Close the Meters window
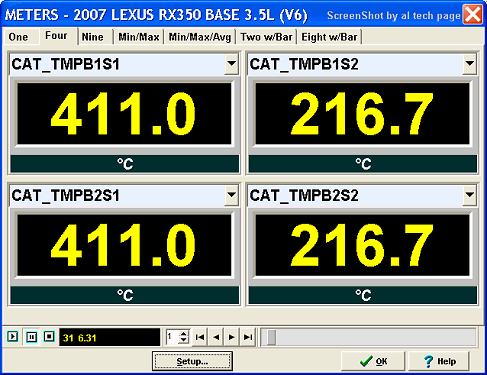487x375 pixels. [473, 15]
